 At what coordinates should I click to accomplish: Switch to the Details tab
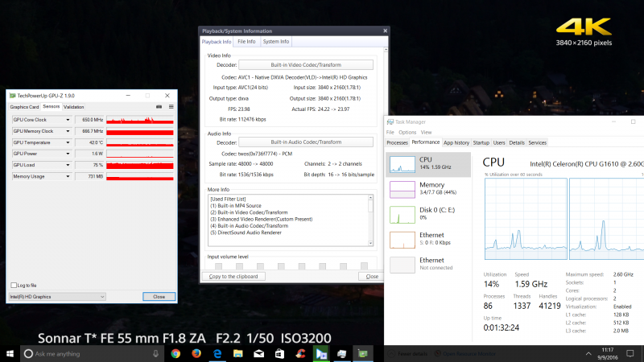pos(517,143)
